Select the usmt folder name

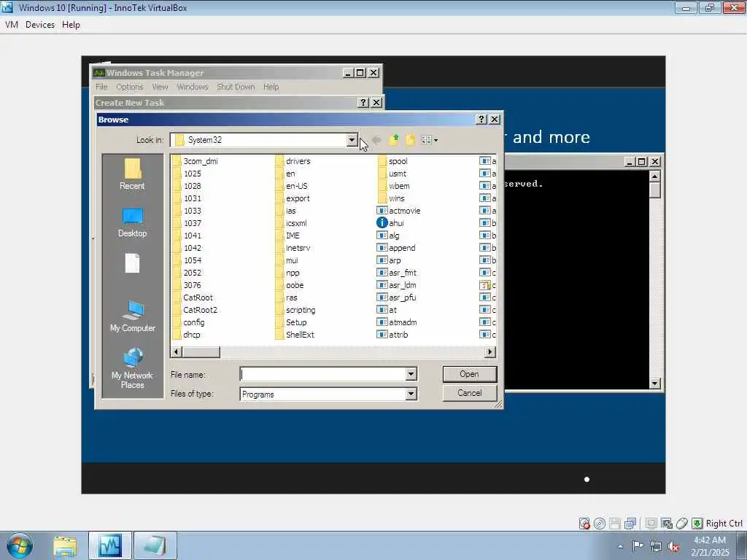[398, 174]
